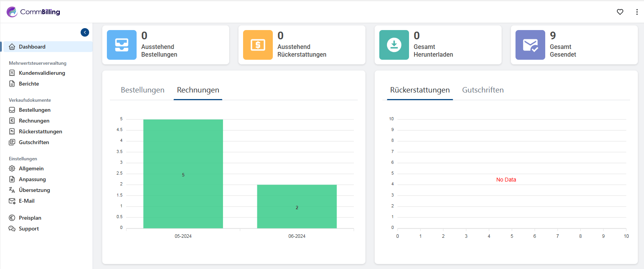Switch to the Bestellungen chart tab
This screenshot has height=269, width=644.
pos(142,90)
